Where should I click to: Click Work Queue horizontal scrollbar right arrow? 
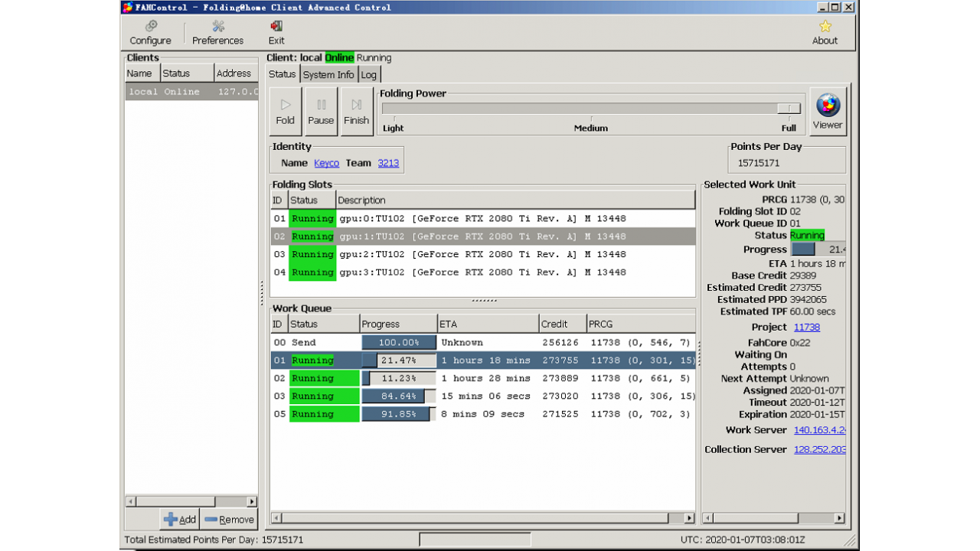(x=689, y=518)
